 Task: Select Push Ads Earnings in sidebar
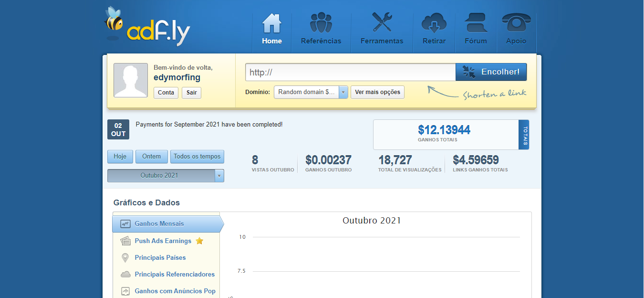163,241
